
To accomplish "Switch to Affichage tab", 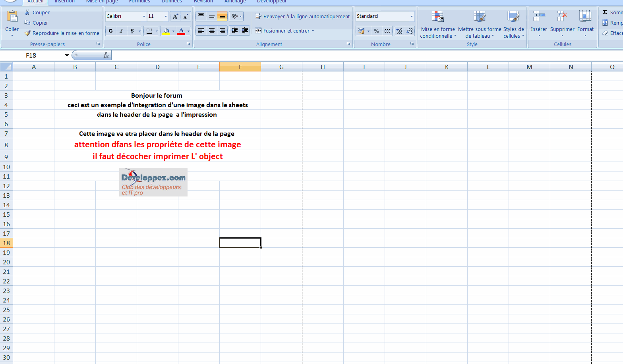I will (235, 2).
